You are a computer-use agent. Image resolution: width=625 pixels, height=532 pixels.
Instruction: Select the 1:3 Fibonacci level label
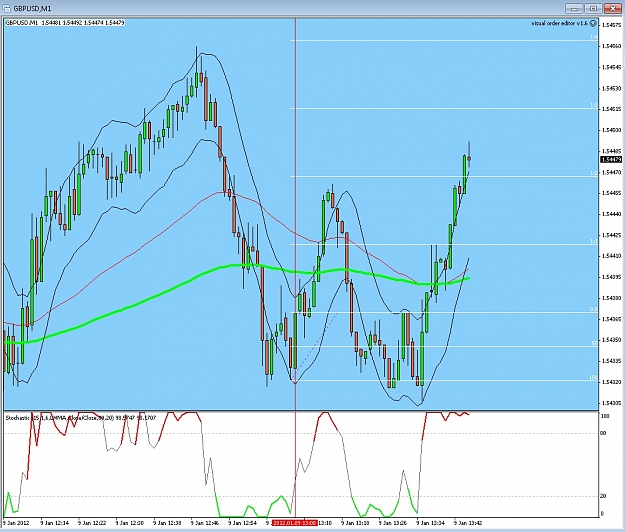click(594, 105)
